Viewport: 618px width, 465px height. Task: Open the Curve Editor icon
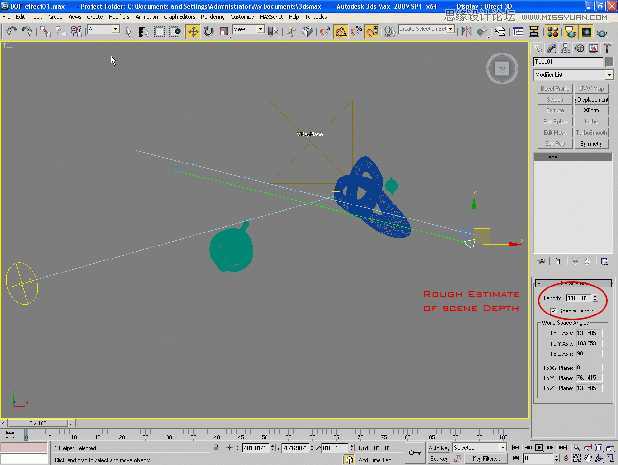coord(518,32)
